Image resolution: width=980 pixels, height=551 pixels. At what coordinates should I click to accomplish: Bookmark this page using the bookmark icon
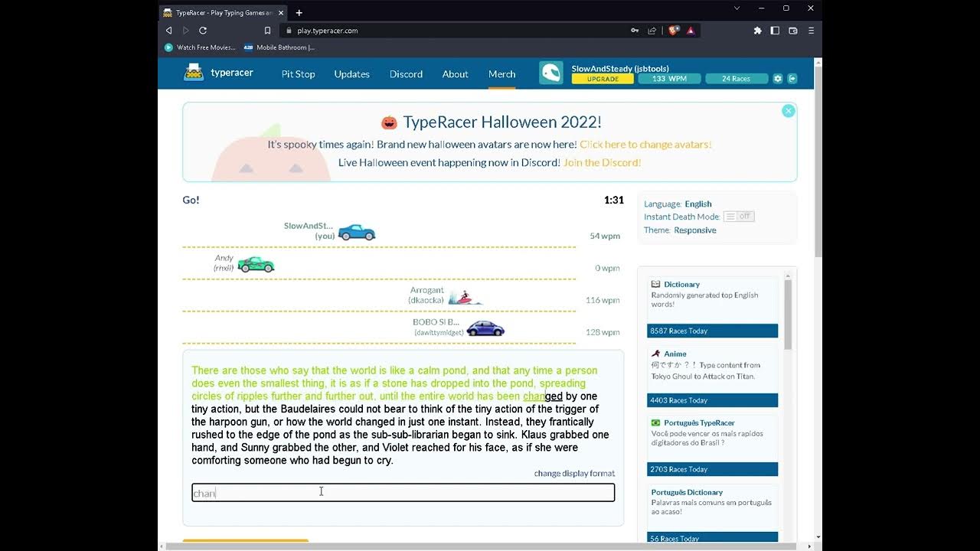pos(267,31)
